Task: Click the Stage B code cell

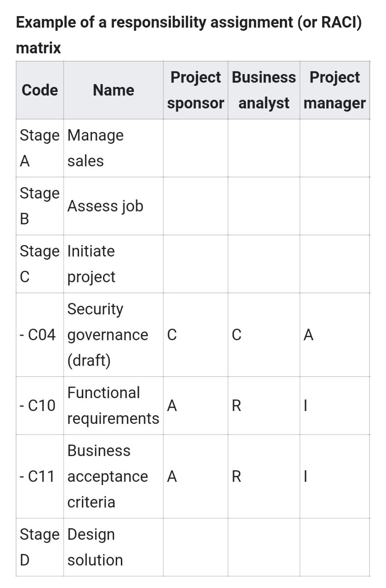Action: point(40,206)
